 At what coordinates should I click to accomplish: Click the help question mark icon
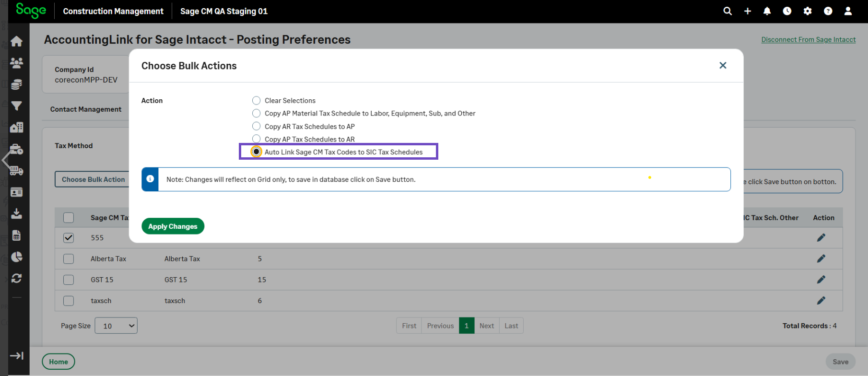point(828,11)
